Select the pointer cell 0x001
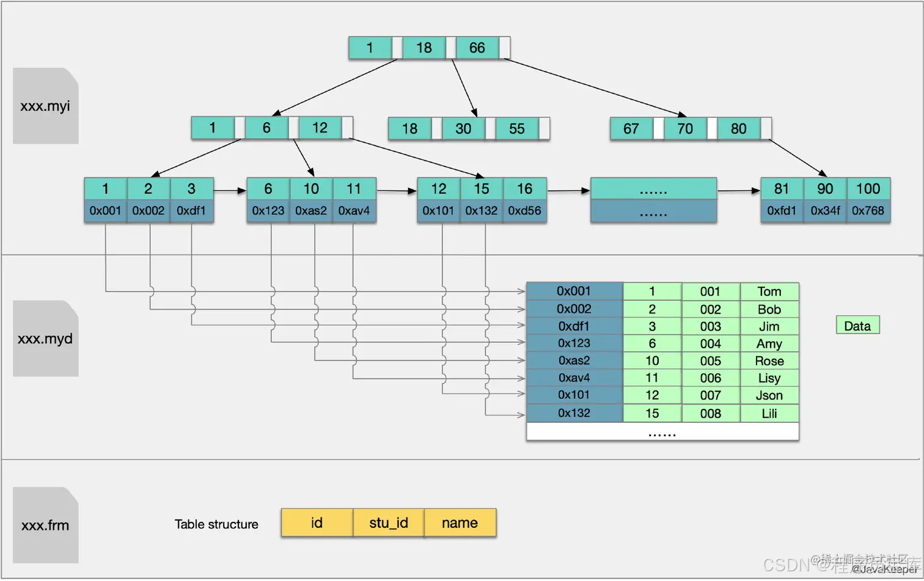The image size is (924, 581). point(105,210)
